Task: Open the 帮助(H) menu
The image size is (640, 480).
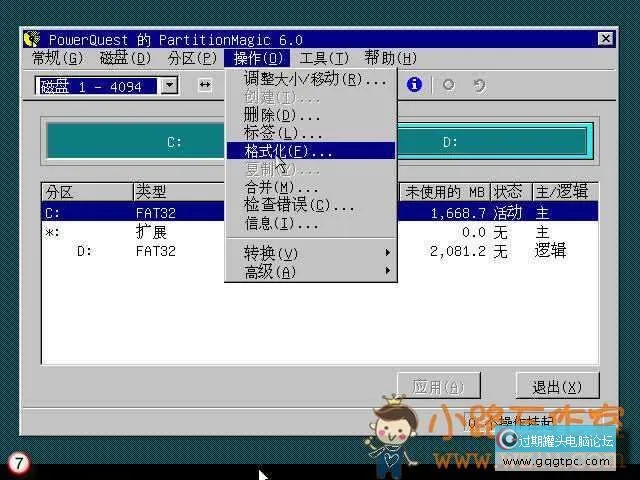Action: pyautogui.click(x=390, y=58)
